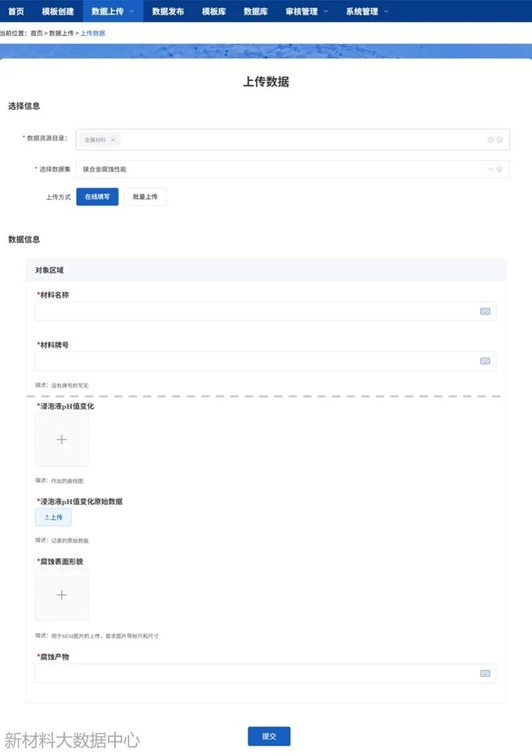Click plus box under 浸泡液pH值变化
The height and width of the screenshot is (756, 532).
(x=62, y=440)
